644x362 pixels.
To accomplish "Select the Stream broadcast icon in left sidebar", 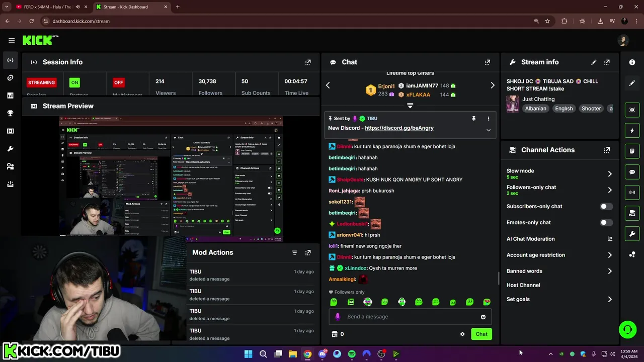I will (x=10, y=60).
